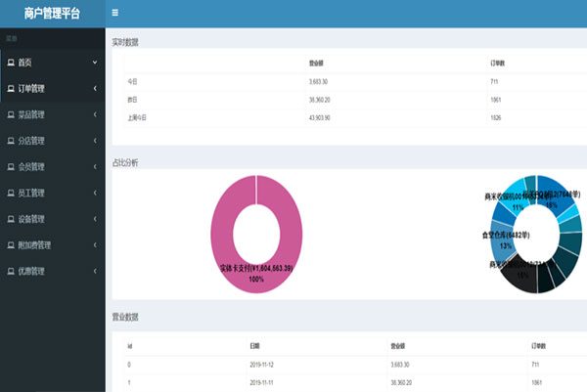Image resolution: width=587 pixels, height=392 pixels.
Task: Toggle the sidebar with the hamburger button
Action: pos(115,13)
